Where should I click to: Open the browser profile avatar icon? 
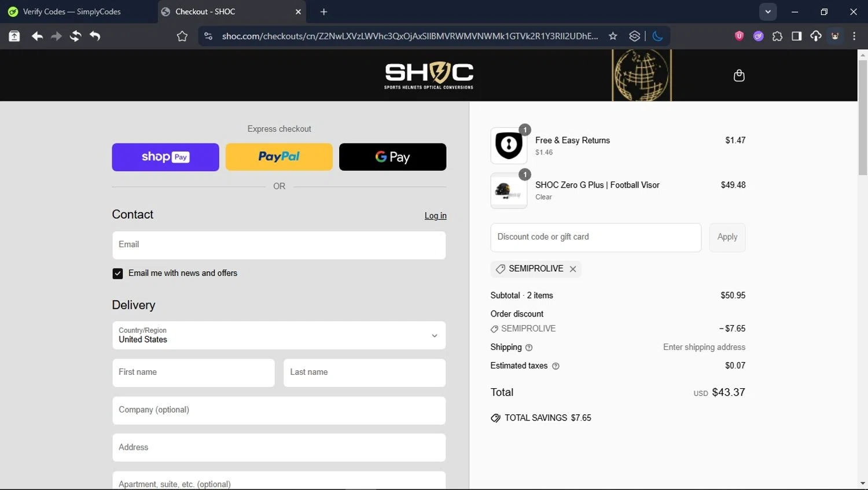pos(835,36)
